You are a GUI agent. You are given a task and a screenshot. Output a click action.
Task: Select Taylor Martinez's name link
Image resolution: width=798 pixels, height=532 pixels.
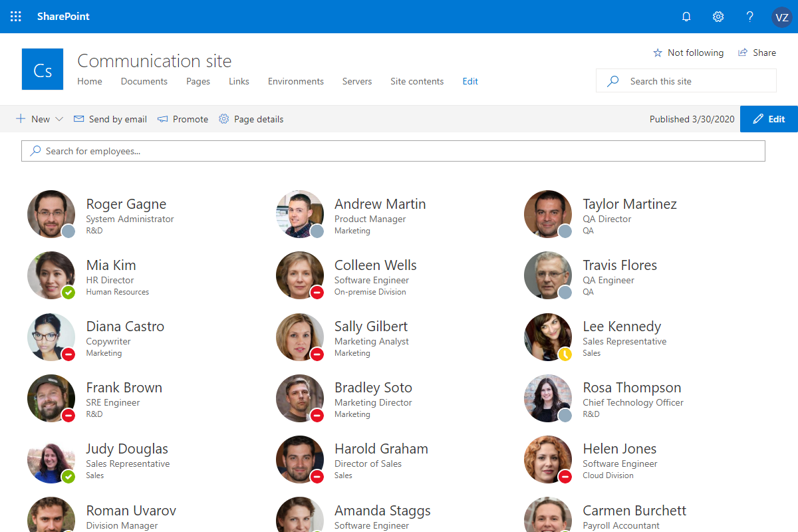tap(630, 203)
